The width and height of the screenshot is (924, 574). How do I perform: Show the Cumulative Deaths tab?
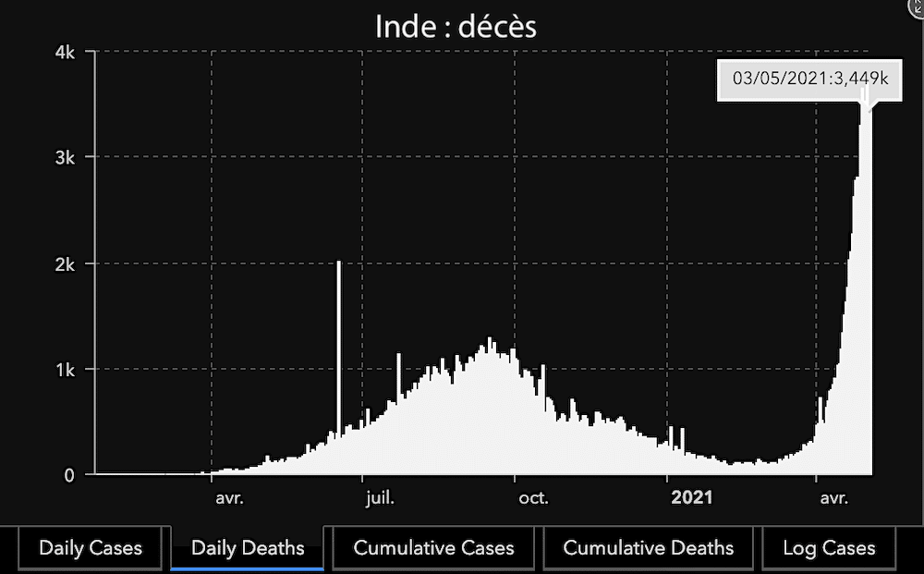[649, 548]
